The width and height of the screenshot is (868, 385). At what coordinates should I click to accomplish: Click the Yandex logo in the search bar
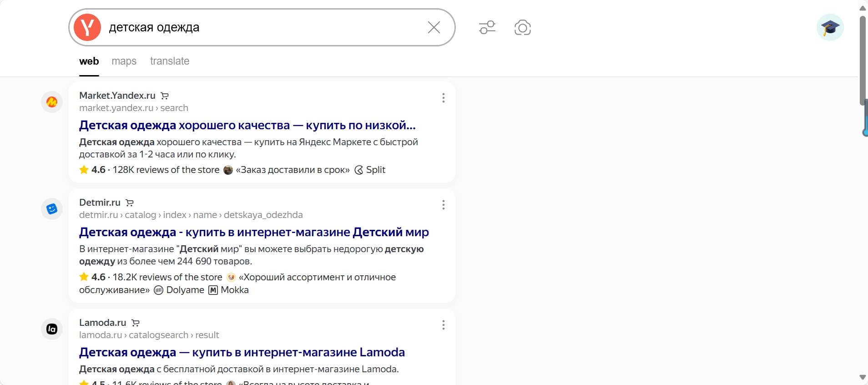pos(87,27)
